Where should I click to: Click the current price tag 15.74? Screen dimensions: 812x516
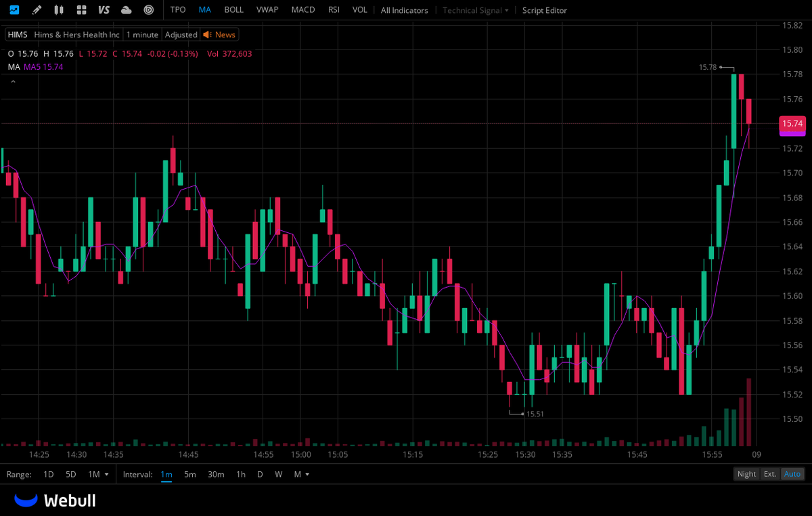click(792, 124)
